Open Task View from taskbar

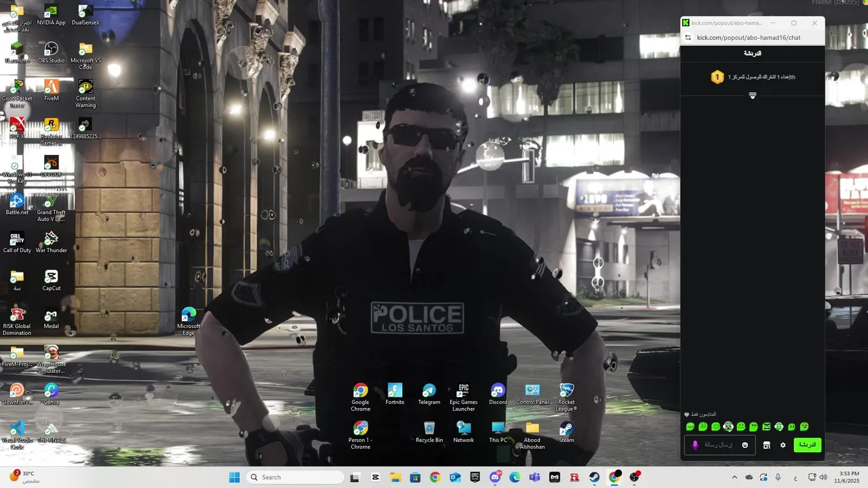click(355, 477)
